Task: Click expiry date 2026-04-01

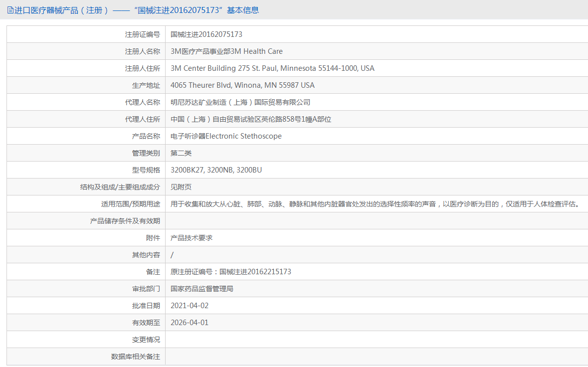Action: (190, 323)
